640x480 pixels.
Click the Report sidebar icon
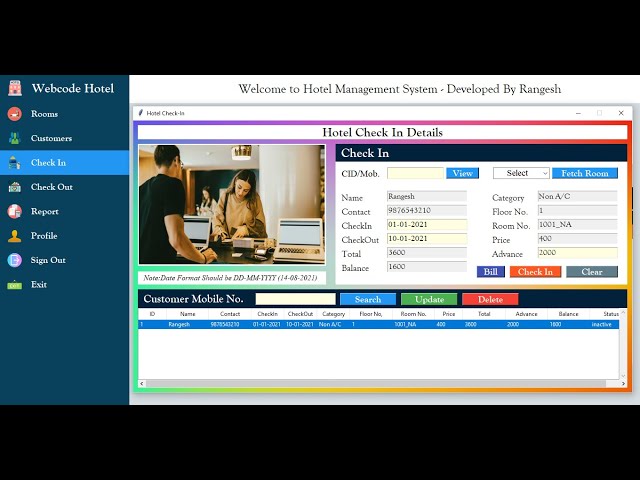tap(15, 211)
